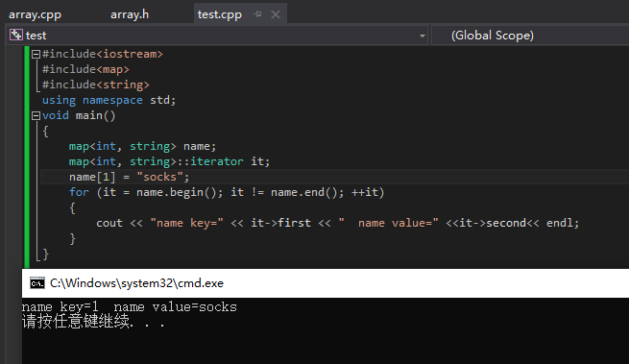The height and width of the screenshot is (364, 629).
Task: Click the name[1] = "socks"; line
Action: click(x=129, y=177)
